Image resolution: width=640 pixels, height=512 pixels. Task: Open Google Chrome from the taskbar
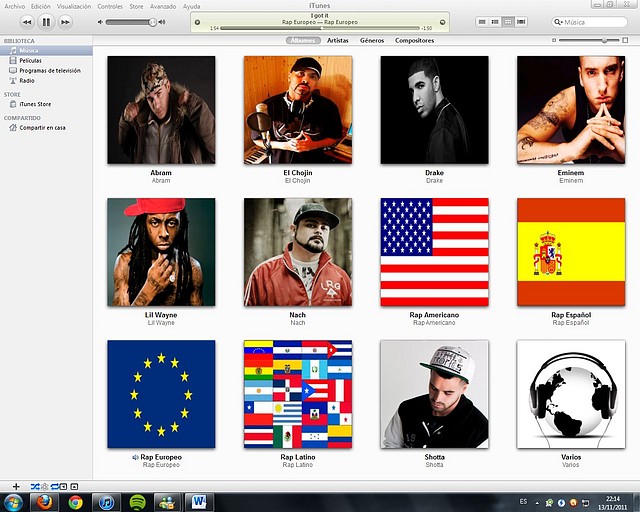click(75, 502)
